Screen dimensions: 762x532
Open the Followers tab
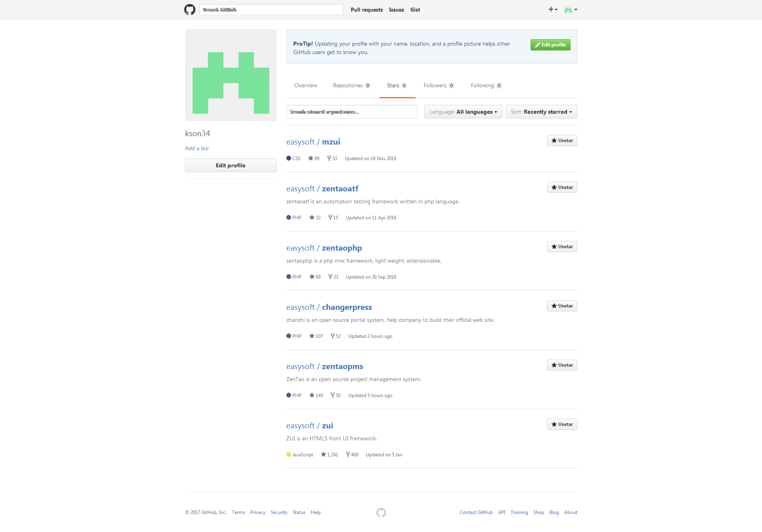439,85
